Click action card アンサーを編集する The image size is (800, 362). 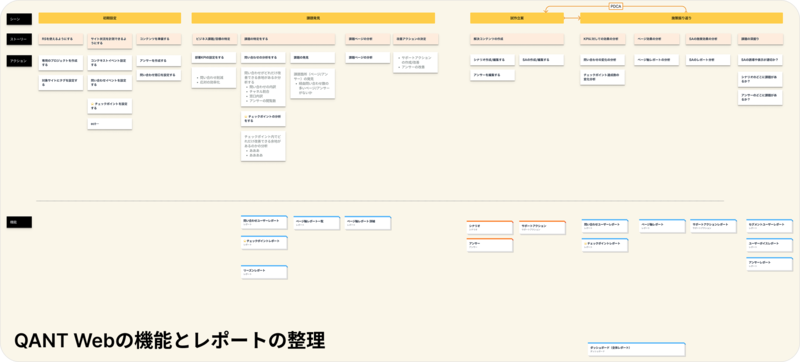click(x=492, y=75)
